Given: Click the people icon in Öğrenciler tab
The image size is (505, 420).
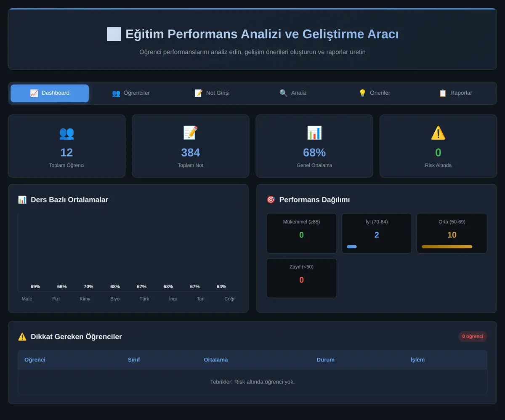Looking at the screenshot, I should pos(116,93).
